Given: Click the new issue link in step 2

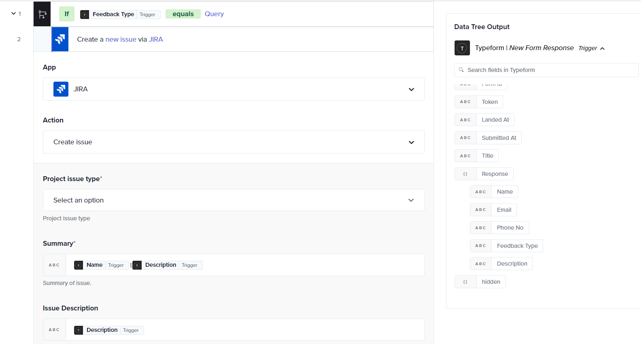Looking at the screenshot, I should (x=121, y=39).
